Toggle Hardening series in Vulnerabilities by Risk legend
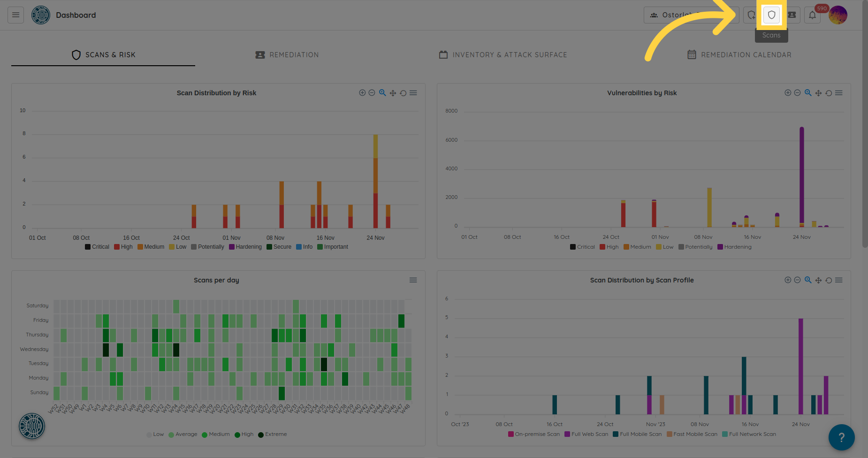The height and width of the screenshot is (458, 868). [734, 247]
